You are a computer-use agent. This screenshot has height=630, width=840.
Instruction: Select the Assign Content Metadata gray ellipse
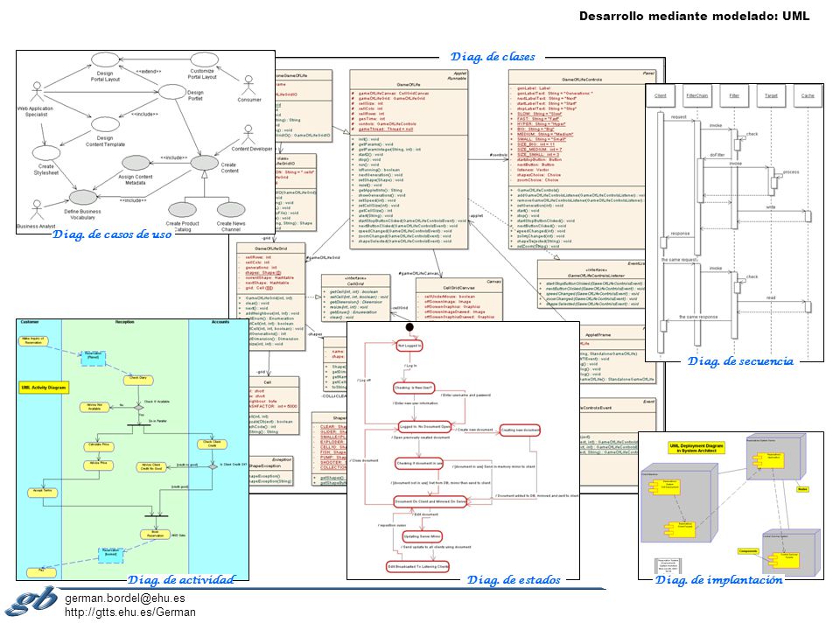coord(136,163)
